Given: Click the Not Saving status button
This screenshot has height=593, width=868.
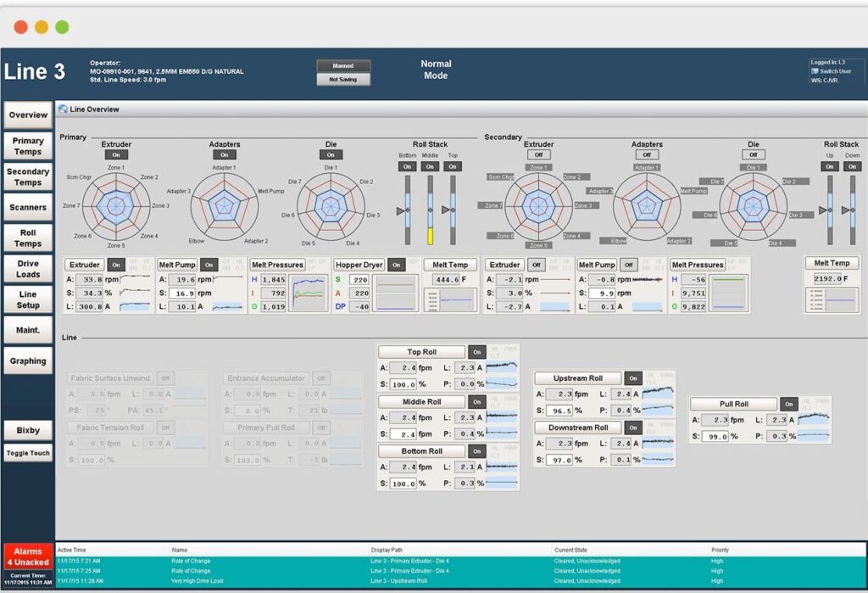Looking at the screenshot, I should point(343,80).
